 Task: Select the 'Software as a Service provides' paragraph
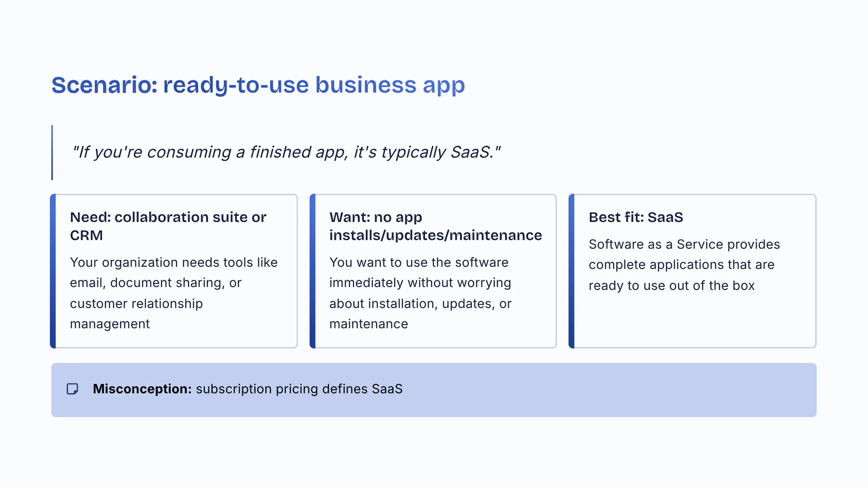click(x=684, y=265)
